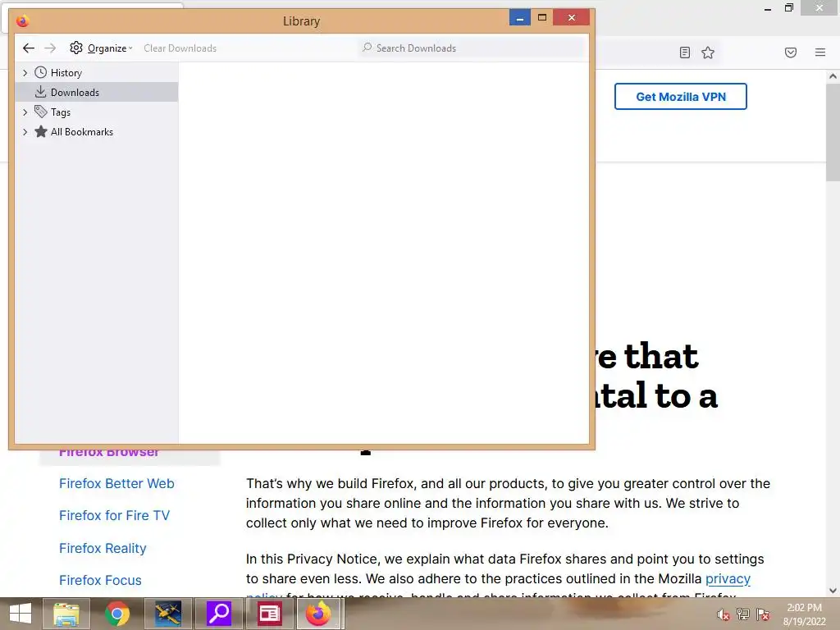Select History in Library sidebar
840x630 pixels.
[x=66, y=73]
